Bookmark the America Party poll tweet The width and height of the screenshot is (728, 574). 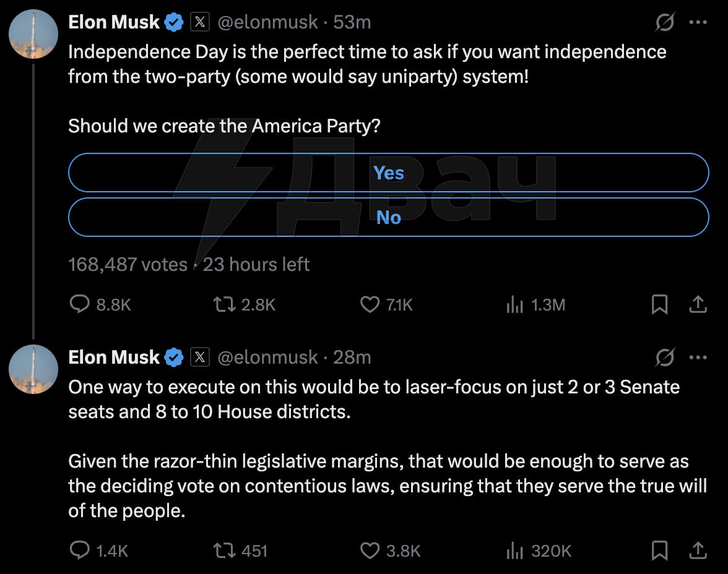click(660, 305)
